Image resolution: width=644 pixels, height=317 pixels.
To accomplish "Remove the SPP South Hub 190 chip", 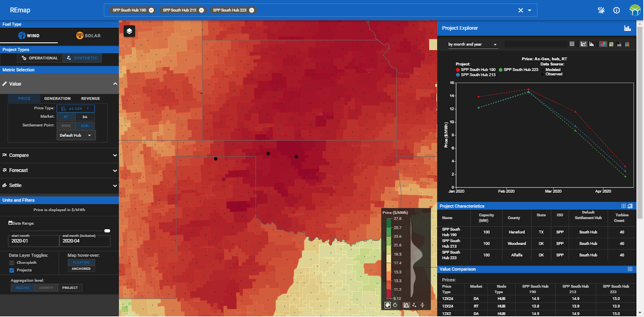I will tap(151, 10).
